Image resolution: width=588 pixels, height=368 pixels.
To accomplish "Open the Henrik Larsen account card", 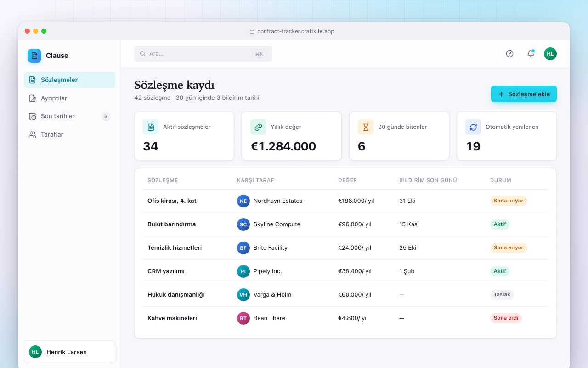I will (x=70, y=352).
